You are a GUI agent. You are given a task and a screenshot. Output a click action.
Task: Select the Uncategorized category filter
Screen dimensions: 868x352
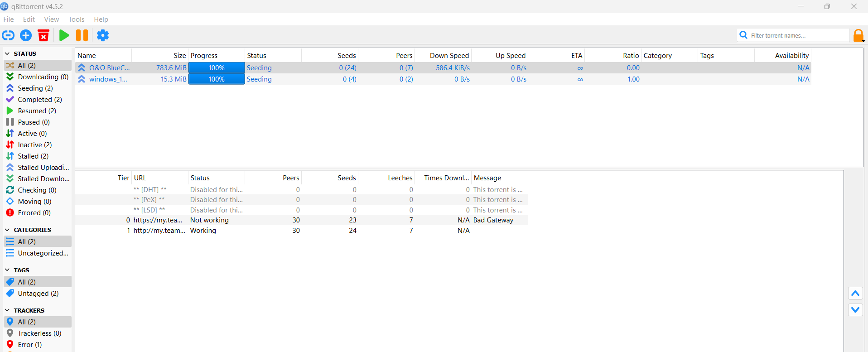(x=38, y=253)
